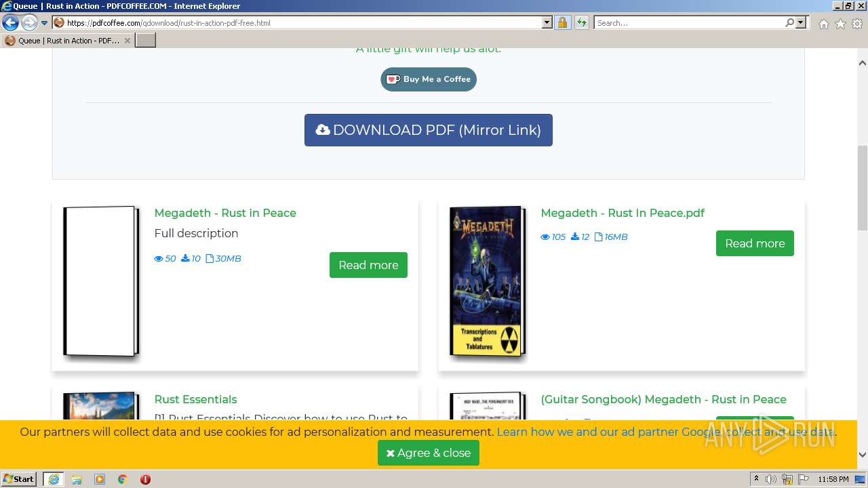Click the IE Forward navigation button
Screen dimensions: 868x488
click(x=29, y=23)
